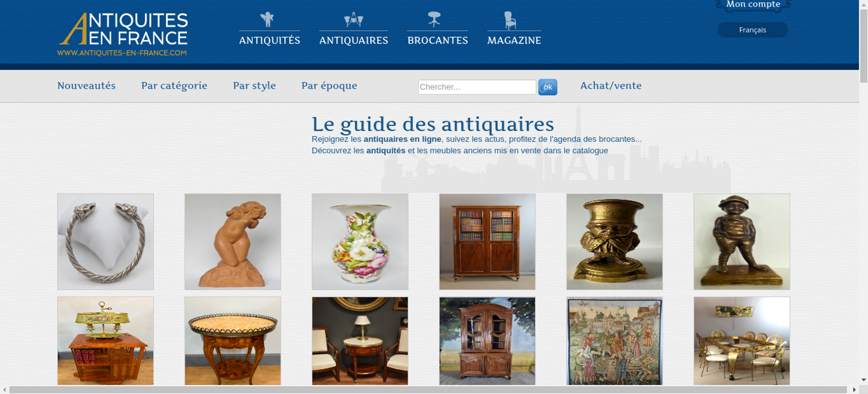Expand the Par catégorie menu
This screenshot has height=394, width=868.
(174, 86)
